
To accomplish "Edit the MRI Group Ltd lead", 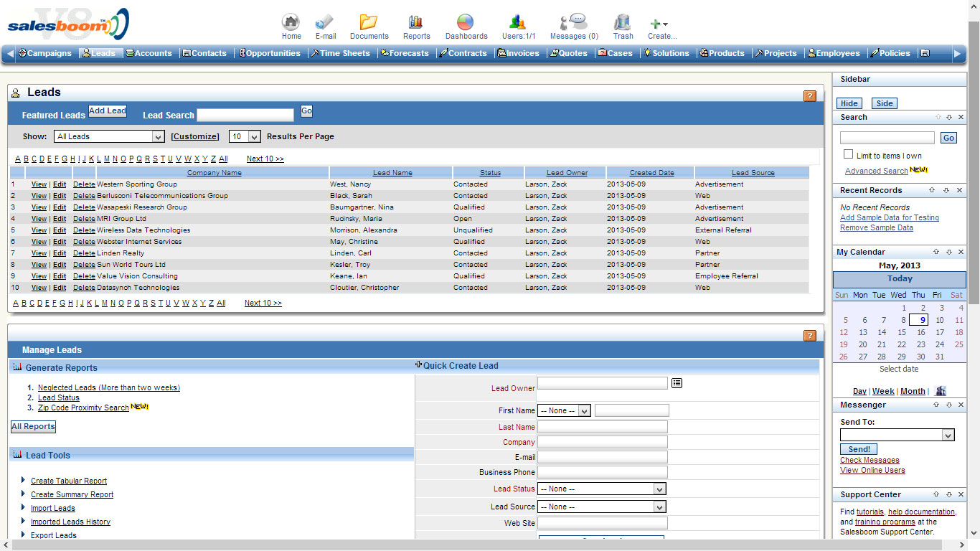I will 60,219.
